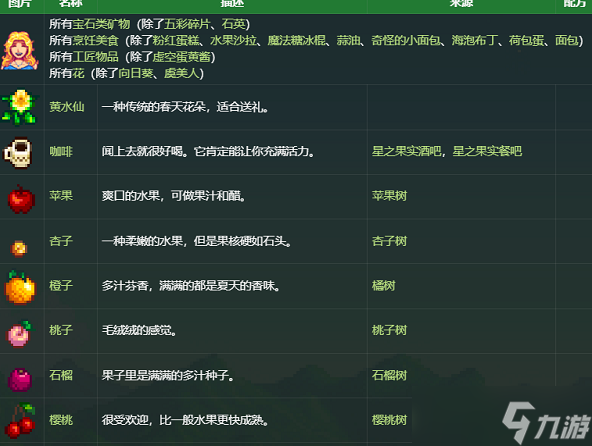Open the 粉红蛋糕 link
Viewport: 592px width, 446px height.
[176, 40]
